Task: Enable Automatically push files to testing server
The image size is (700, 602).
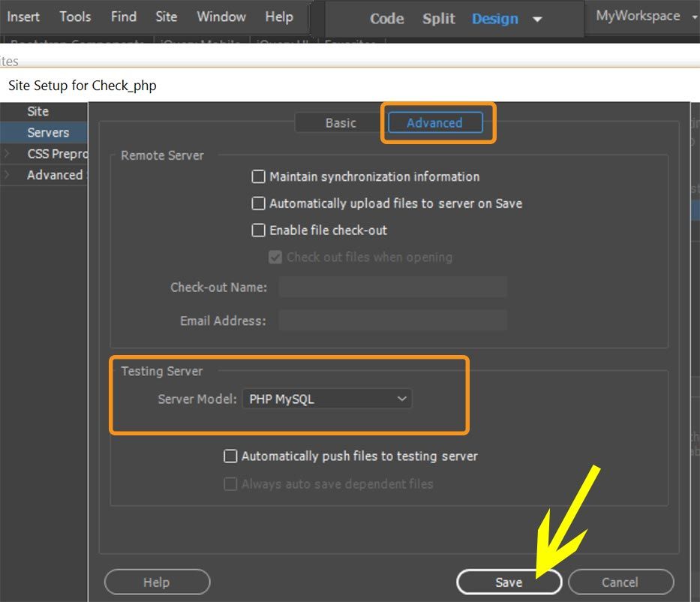Action: [230, 456]
